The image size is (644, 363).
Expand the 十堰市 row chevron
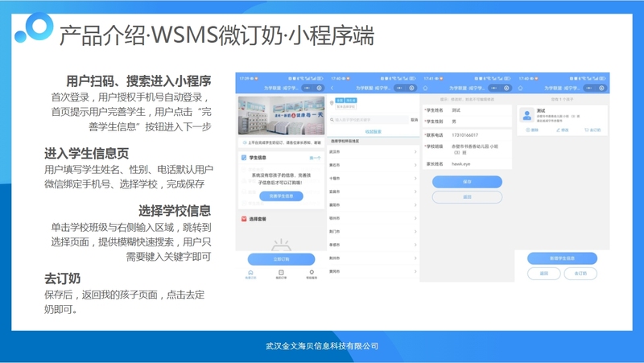coord(415,178)
